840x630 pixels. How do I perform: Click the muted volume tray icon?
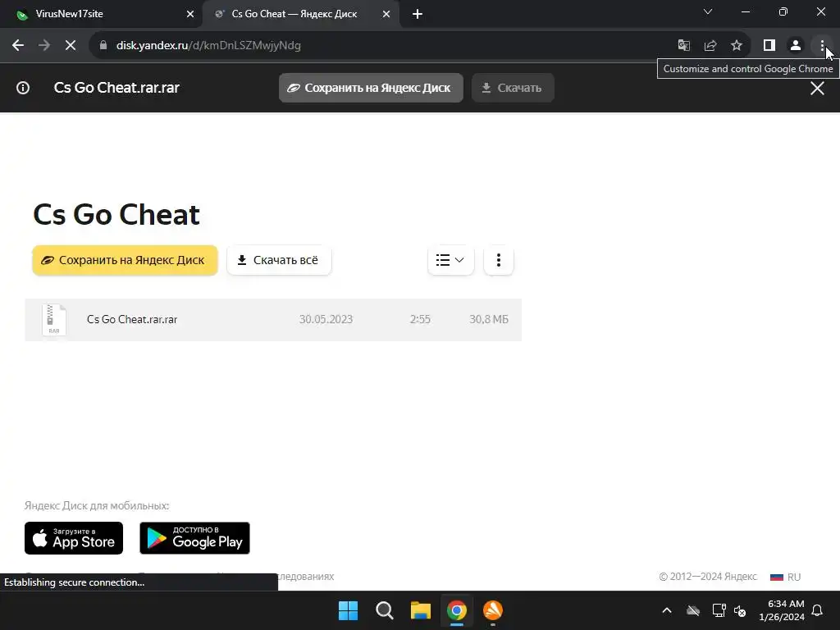pos(741,610)
